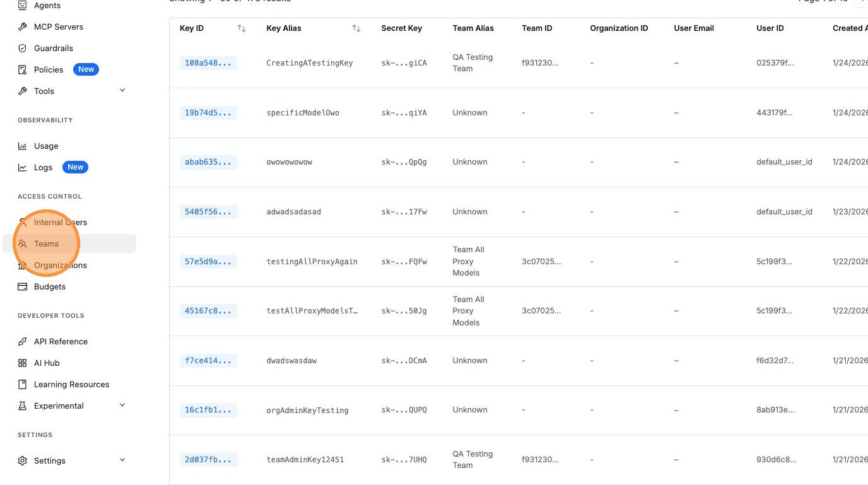This screenshot has height=485, width=868.
Task: Expand the Settings menu chevron
Action: 122,460
